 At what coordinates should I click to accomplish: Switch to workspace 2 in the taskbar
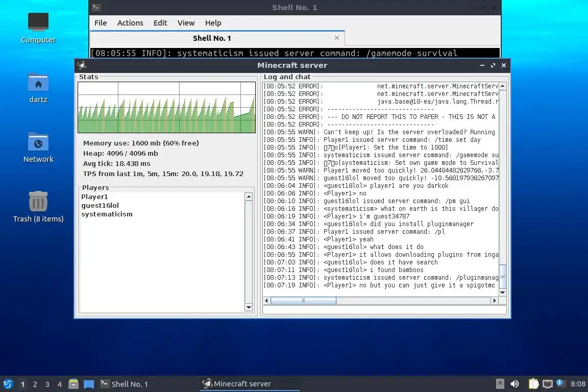coord(35,384)
